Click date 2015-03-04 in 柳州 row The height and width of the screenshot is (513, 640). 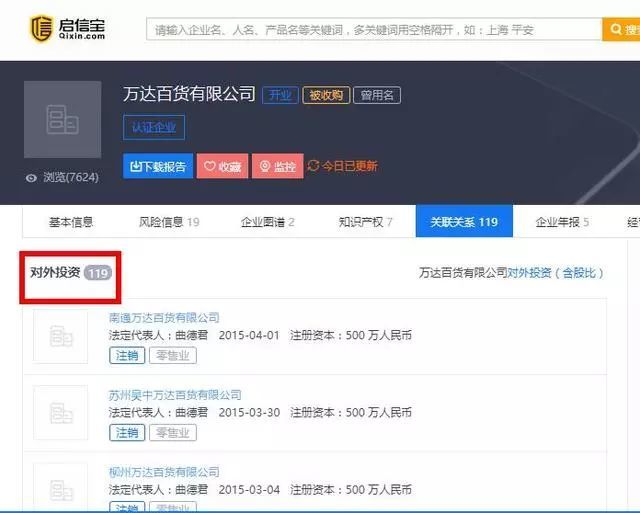(x=249, y=490)
